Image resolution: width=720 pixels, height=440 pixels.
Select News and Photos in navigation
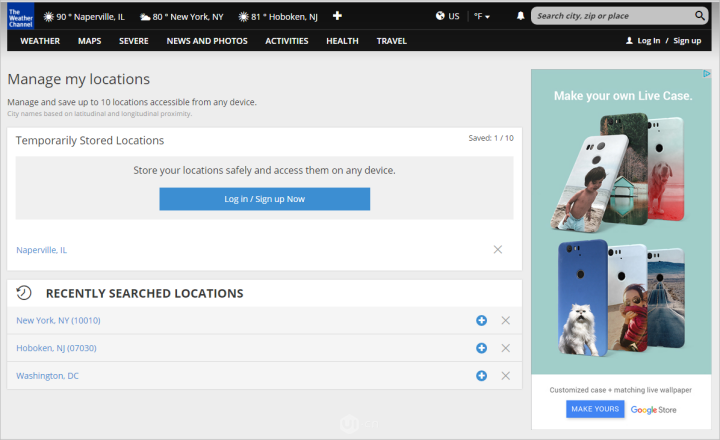pos(207,41)
